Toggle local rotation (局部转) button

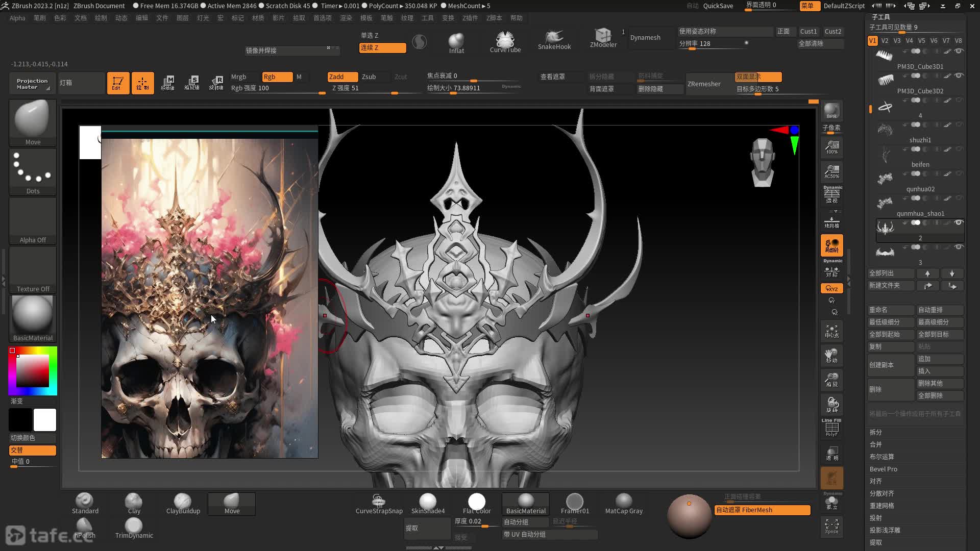pos(831,245)
